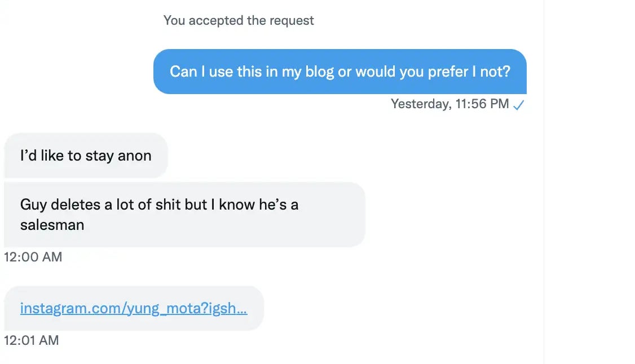Click the "Yesterday, 11:56 PM" timestamp

click(x=449, y=104)
